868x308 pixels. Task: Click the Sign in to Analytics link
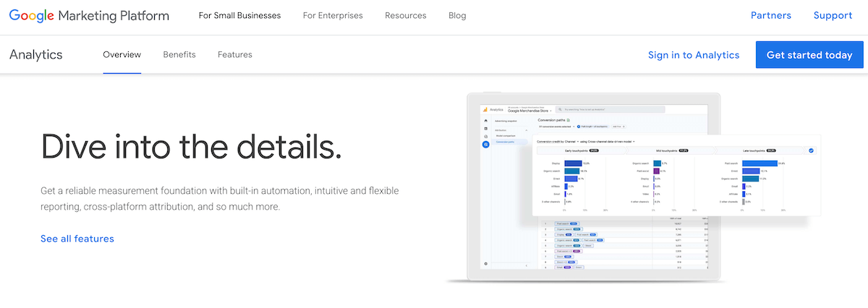click(x=694, y=55)
